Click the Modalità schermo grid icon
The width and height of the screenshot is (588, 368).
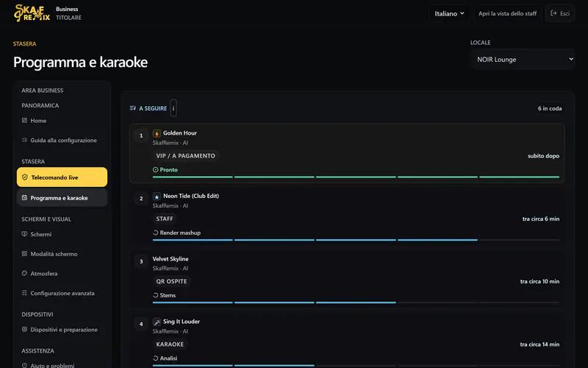tap(24, 254)
